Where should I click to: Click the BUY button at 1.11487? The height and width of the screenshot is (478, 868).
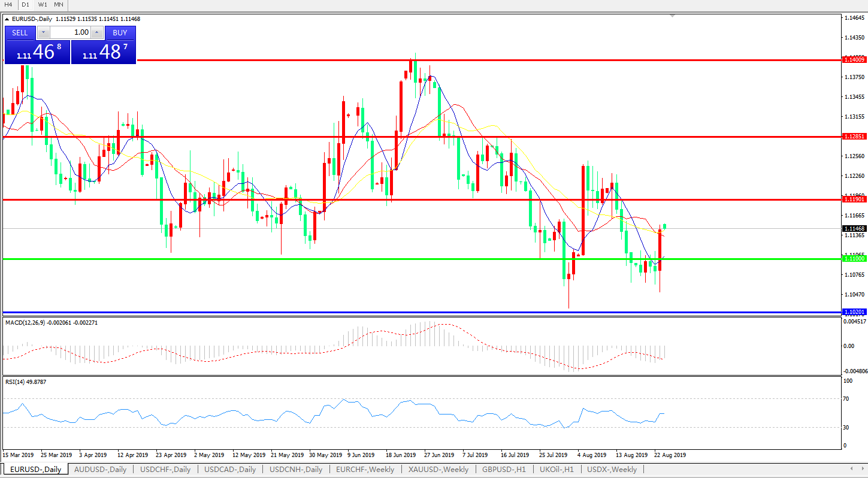pyautogui.click(x=120, y=33)
